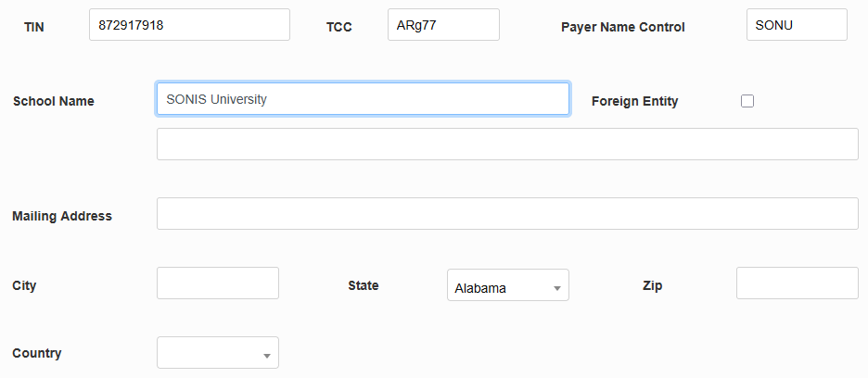The image size is (868, 378).
Task: Click the Payer Name Control label
Action: click(623, 27)
